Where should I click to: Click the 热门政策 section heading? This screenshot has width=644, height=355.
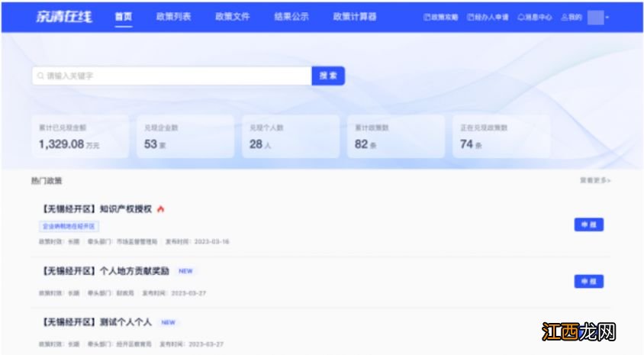[x=47, y=181]
